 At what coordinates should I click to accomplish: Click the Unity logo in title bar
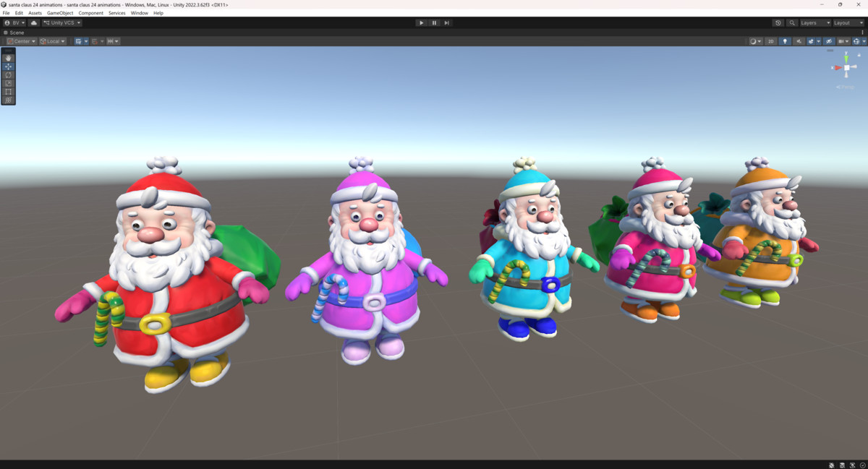pos(4,4)
